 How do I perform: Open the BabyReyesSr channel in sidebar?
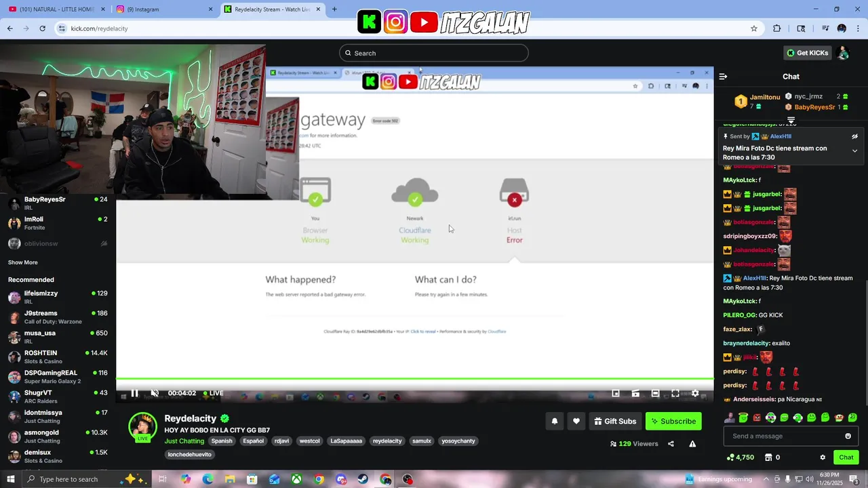point(58,203)
